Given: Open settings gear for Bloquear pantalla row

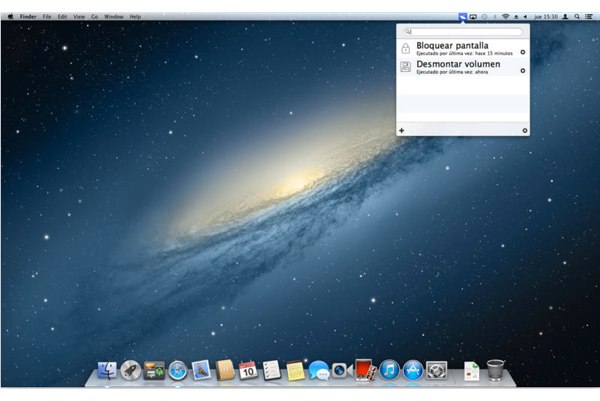Looking at the screenshot, I should click(x=523, y=52).
